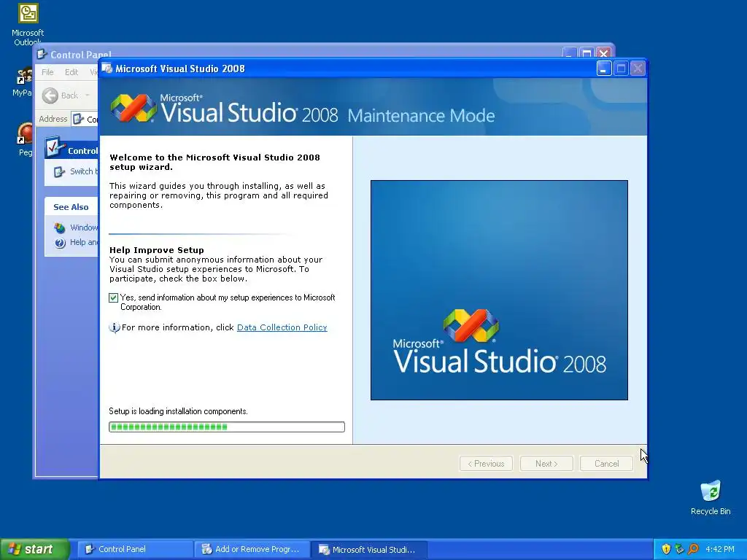The width and height of the screenshot is (747, 560).
Task: Click the security shield tray icon
Action: point(666,549)
